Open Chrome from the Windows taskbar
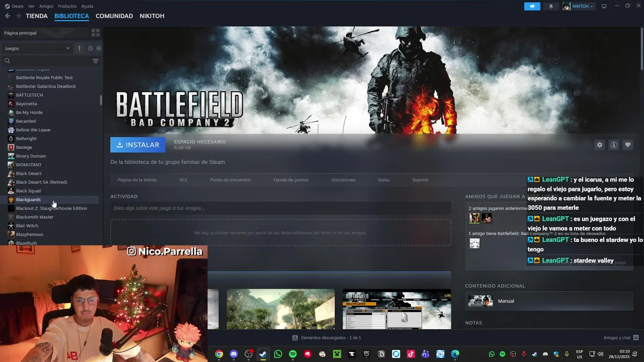This screenshot has width=644, height=362. click(219, 354)
